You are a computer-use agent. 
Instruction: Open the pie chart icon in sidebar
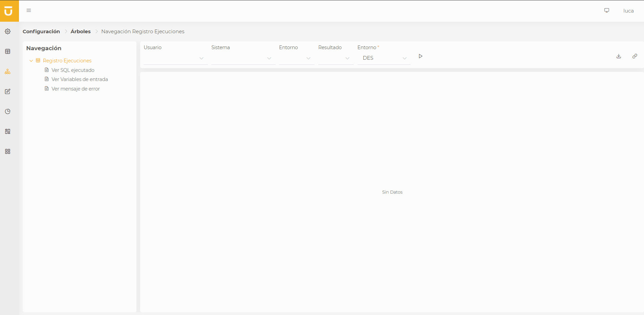tap(8, 112)
